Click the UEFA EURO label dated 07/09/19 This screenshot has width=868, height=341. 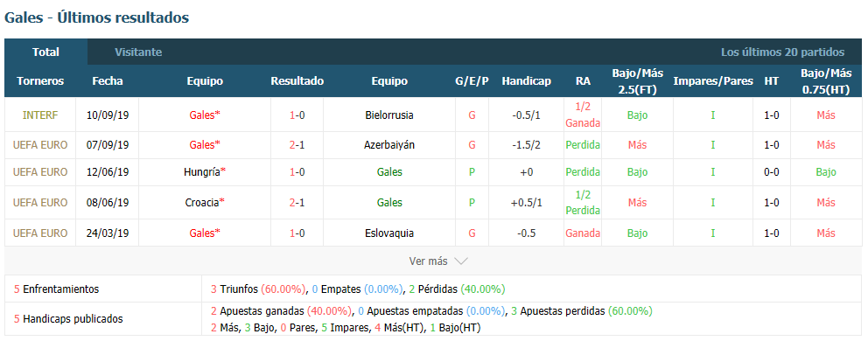(40, 144)
